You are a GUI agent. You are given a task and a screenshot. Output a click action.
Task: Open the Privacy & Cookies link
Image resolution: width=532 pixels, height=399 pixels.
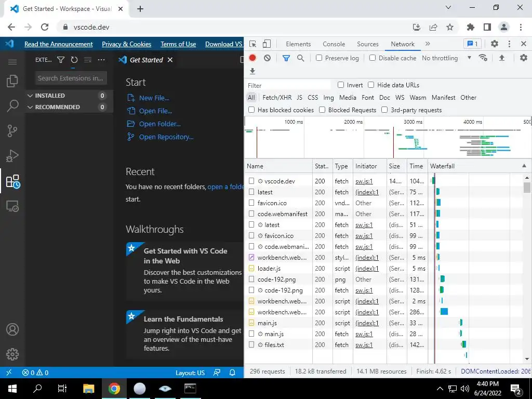click(127, 44)
